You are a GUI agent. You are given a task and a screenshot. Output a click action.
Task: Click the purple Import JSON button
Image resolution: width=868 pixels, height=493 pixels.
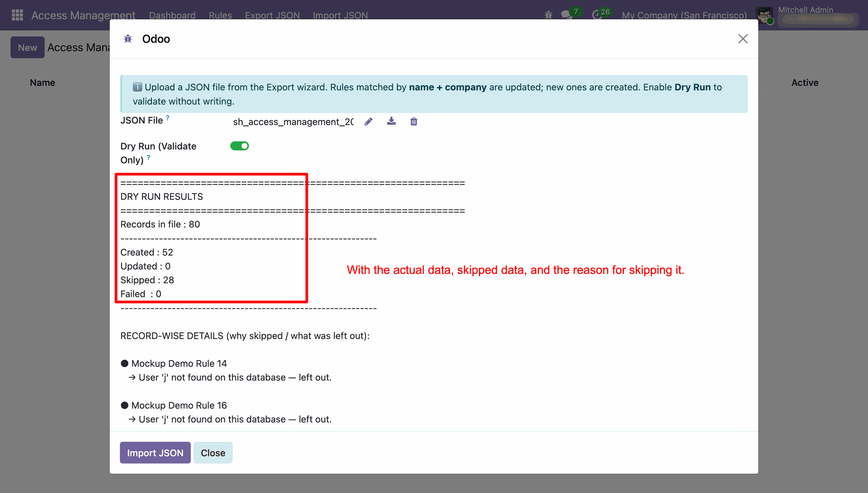coord(155,453)
